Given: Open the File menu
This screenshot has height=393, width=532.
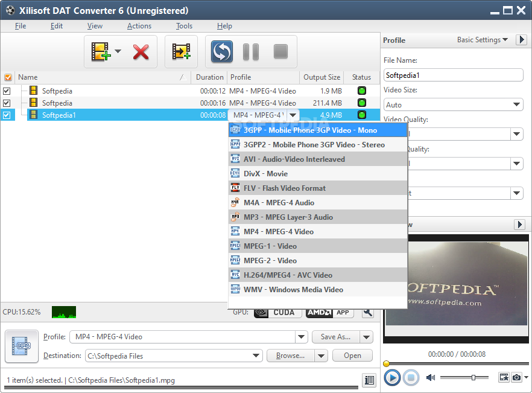Looking at the screenshot, I should (21, 26).
